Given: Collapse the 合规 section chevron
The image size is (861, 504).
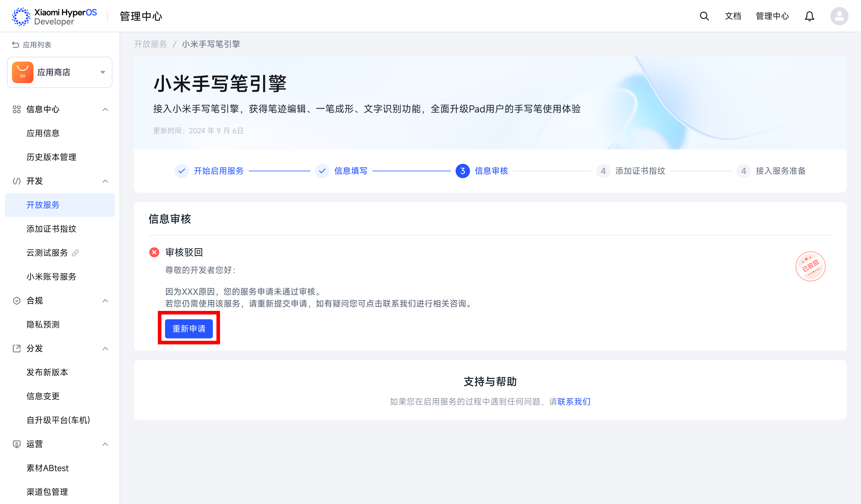Looking at the screenshot, I should coord(105,301).
